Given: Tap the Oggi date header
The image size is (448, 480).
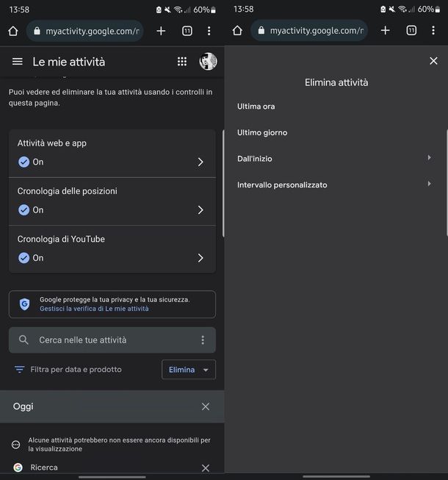Looking at the screenshot, I should coord(24,406).
